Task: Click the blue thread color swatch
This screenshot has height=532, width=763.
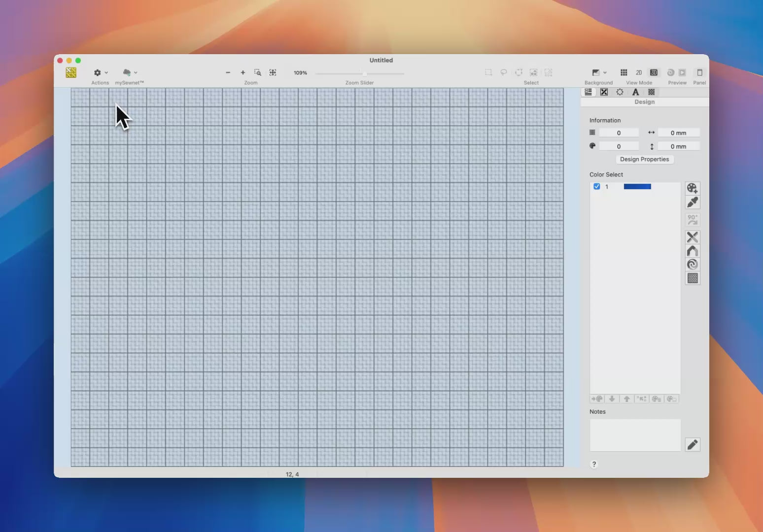Action: 637,187
